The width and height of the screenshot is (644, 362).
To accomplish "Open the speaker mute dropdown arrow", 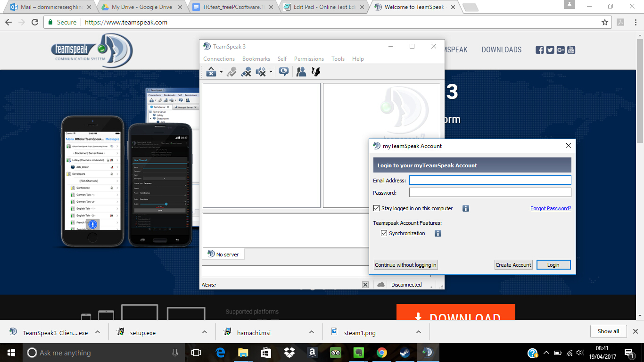I will (x=271, y=72).
